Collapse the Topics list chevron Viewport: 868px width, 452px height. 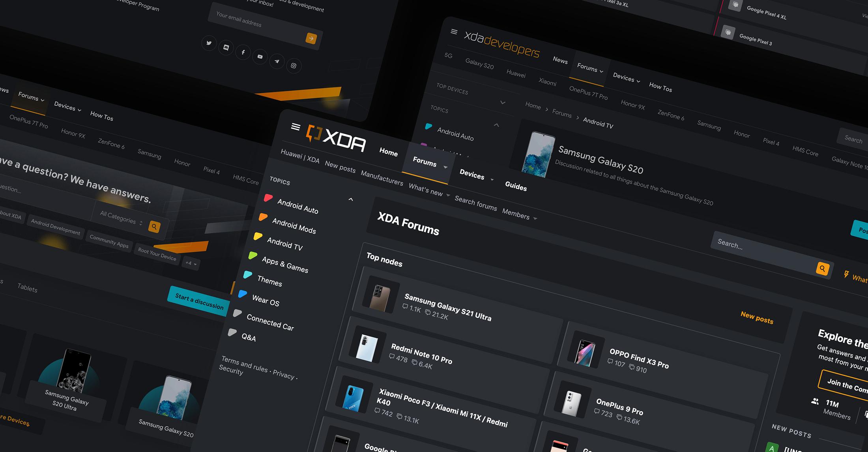350,199
